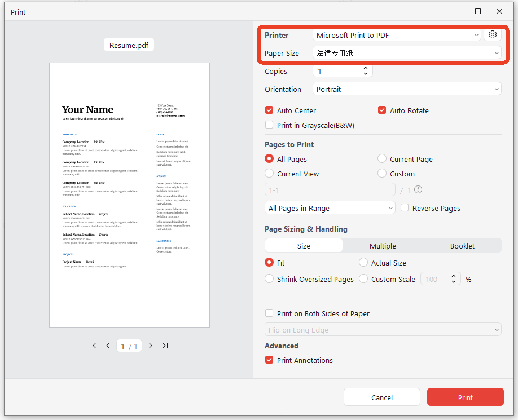This screenshot has height=420, width=518.
Task: Select Custom pages radio option
Action: [382, 173]
